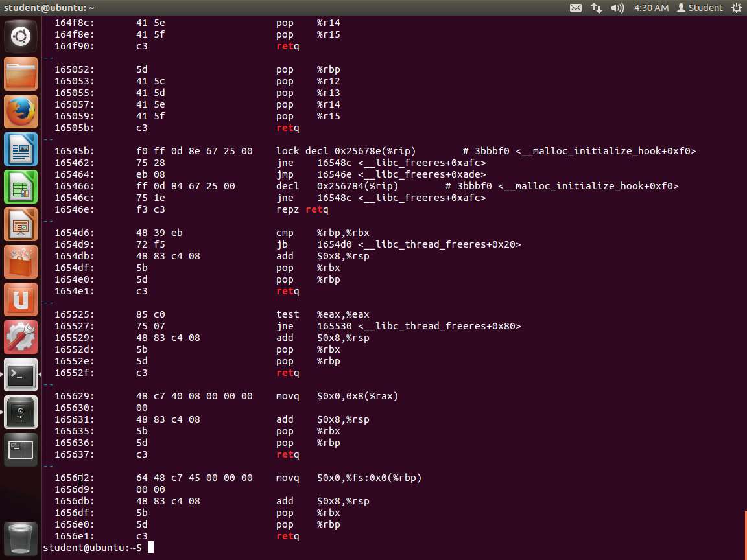Click the 4:30 AM clock
Image resolution: width=747 pixels, height=560 pixels.
[651, 8]
